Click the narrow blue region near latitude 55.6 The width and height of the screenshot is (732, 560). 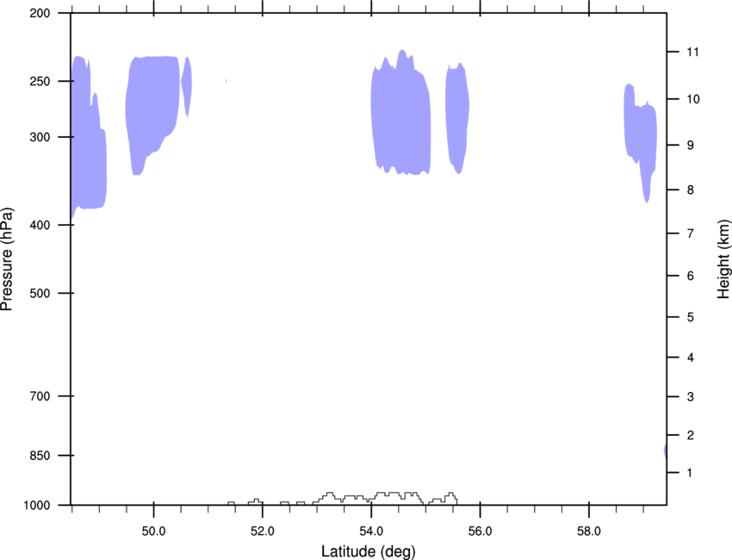click(x=457, y=117)
